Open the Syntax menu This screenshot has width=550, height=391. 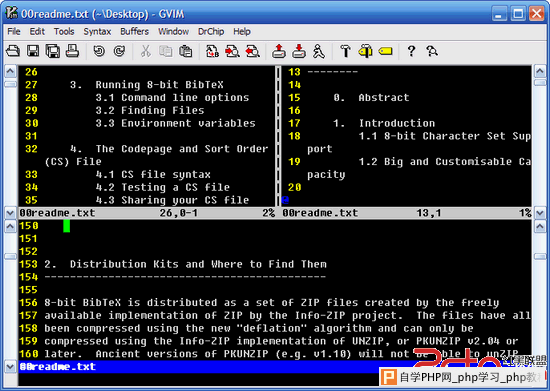(x=97, y=32)
